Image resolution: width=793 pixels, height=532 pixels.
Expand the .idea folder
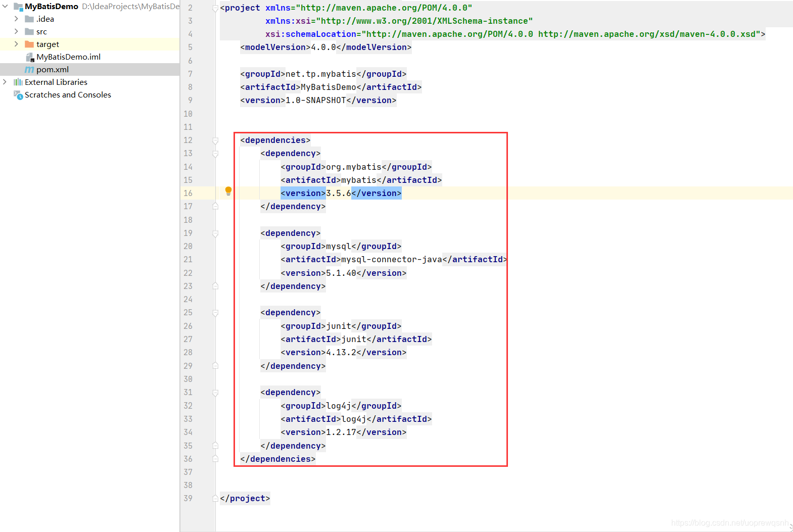click(16, 19)
